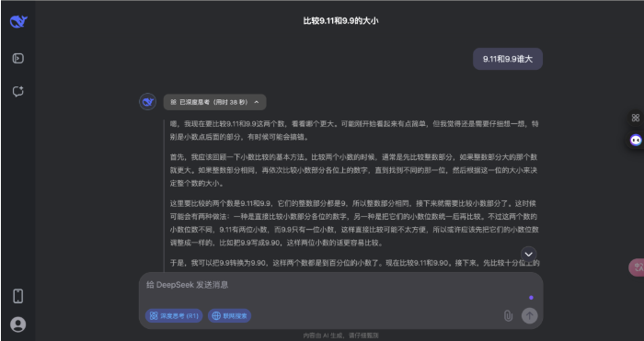
Task: Click the pink floating badge at right edge
Action: (x=637, y=267)
